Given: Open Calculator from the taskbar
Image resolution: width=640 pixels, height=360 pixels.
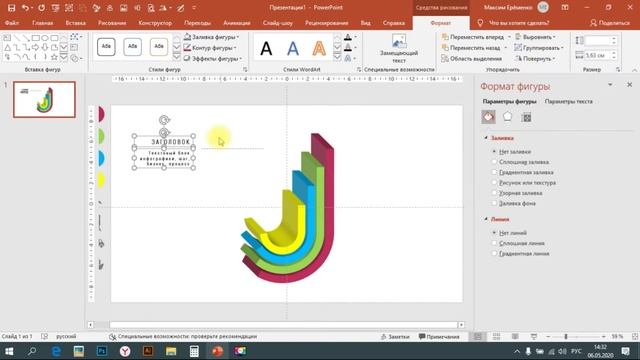Looking at the screenshot, I should 194,351.
